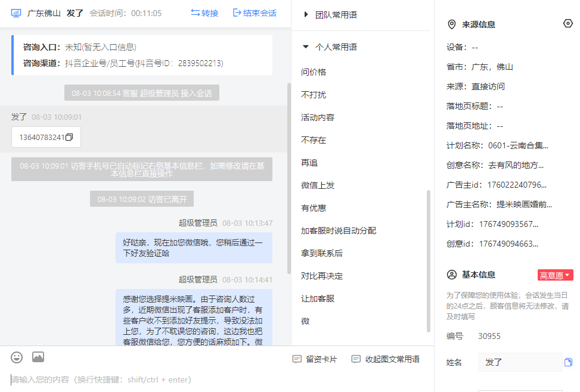Select the 不存在 quick phrase

[x=314, y=140]
